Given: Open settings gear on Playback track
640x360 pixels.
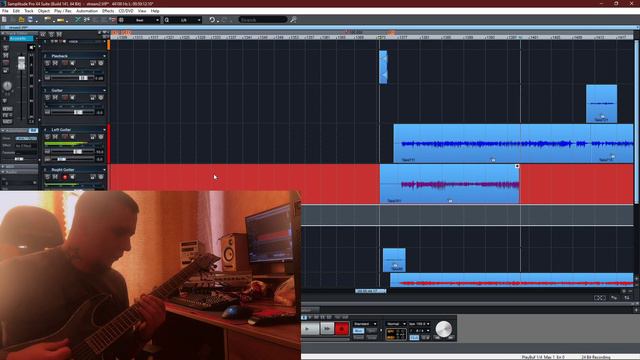Looking at the screenshot, I should click(x=100, y=63).
